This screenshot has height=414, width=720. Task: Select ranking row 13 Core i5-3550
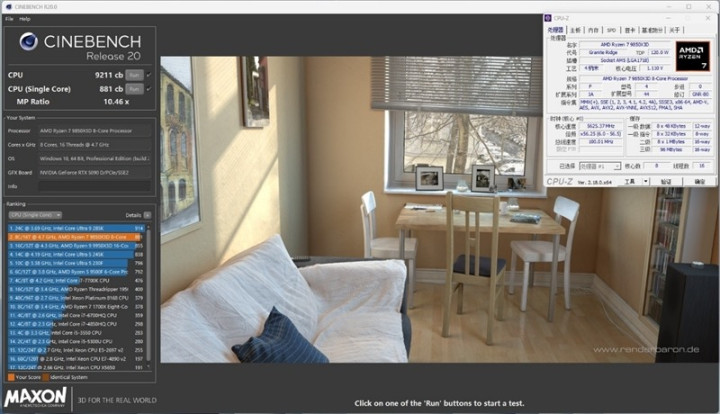point(76,333)
